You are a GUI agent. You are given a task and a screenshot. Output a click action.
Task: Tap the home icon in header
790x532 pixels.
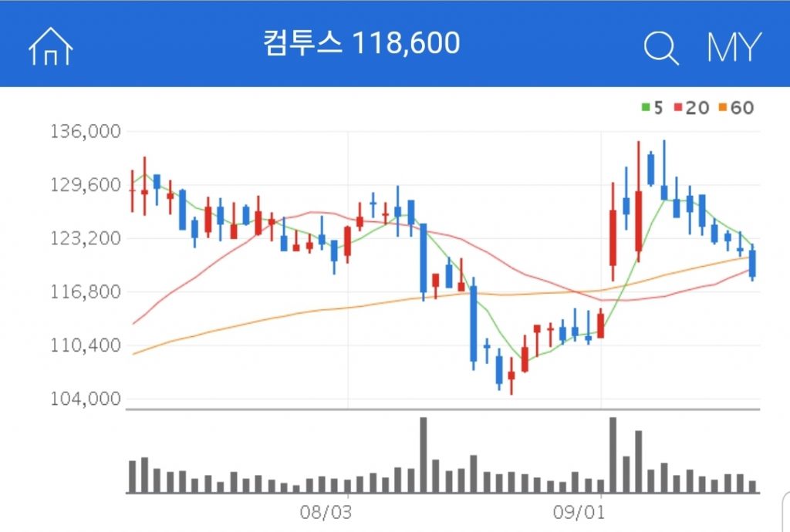50,47
